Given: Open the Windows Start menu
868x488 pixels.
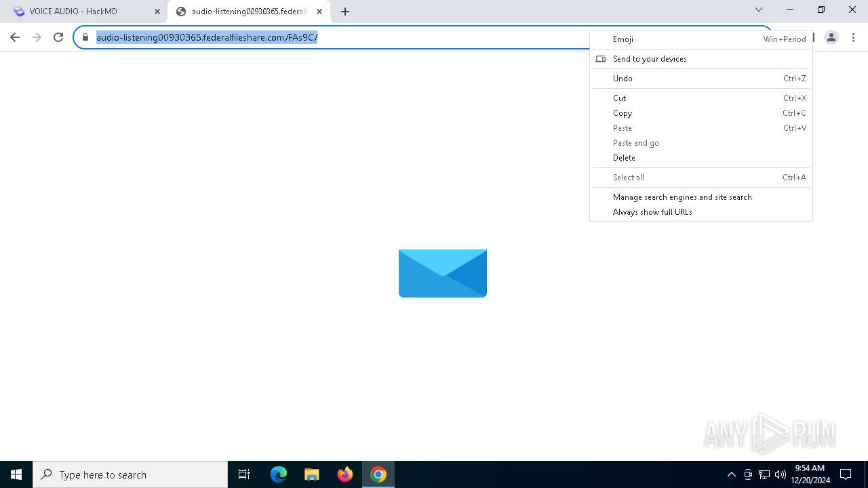Looking at the screenshot, I should pos(16,474).
